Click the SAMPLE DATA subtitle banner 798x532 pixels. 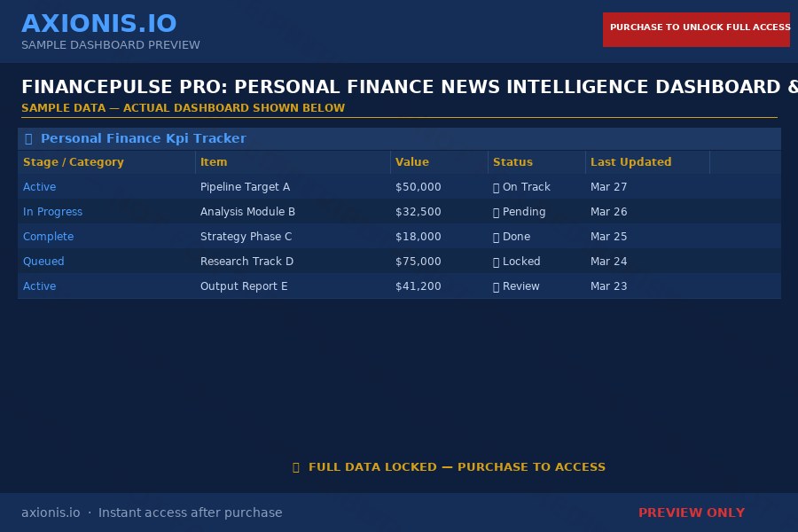pyautogui.click(x=183, y=107)
